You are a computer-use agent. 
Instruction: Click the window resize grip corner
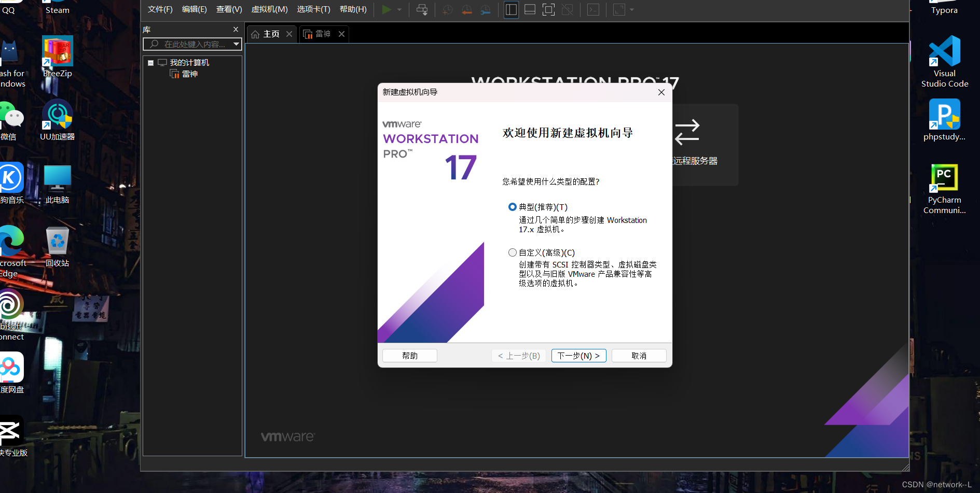[906, 468]
